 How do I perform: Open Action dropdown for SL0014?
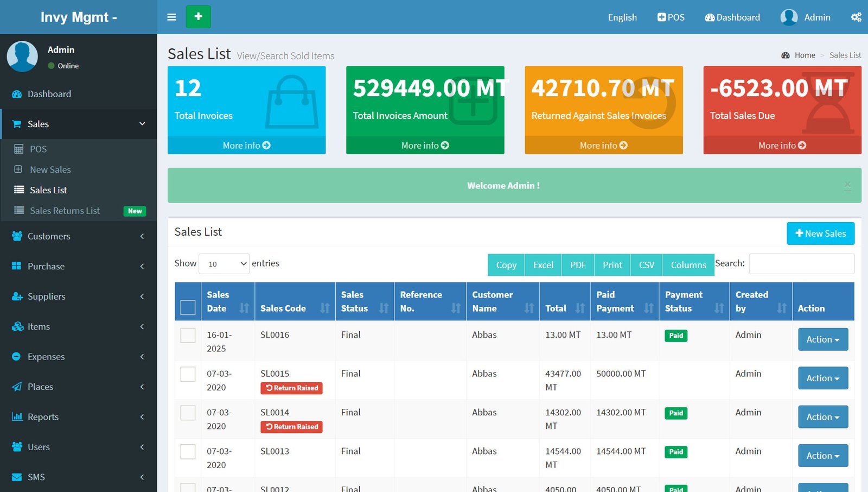pyautogui.click(x=823, y=417)
